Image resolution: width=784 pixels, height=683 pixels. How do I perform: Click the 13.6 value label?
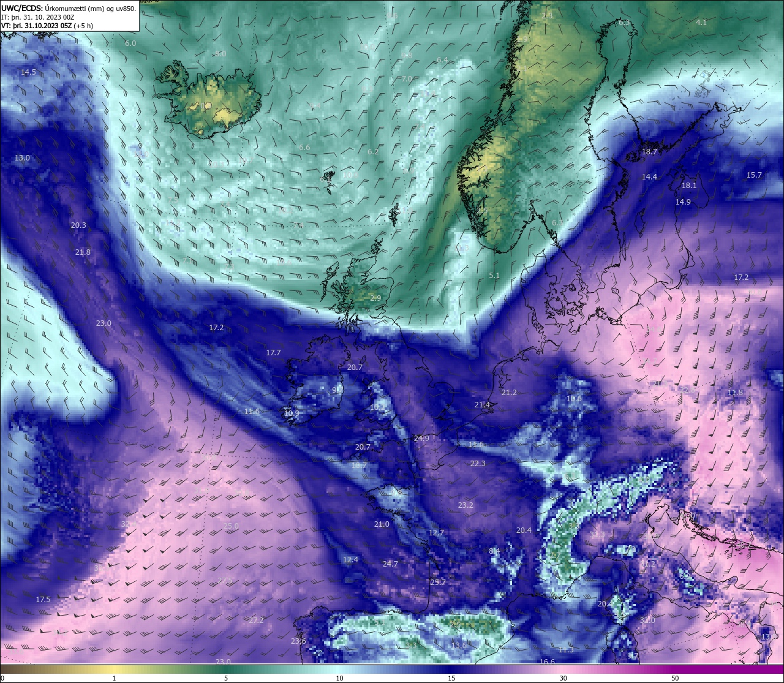[x=459, y=645]
